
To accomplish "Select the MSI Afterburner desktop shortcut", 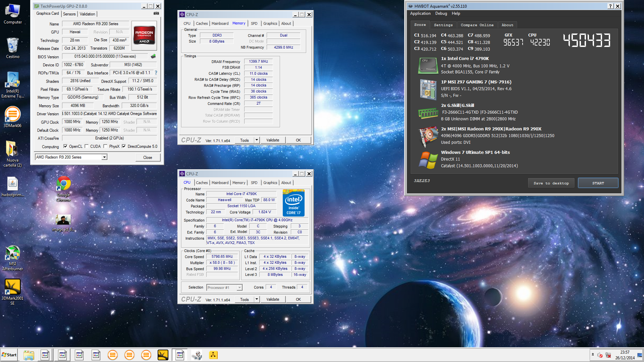I will click(12, 257).
